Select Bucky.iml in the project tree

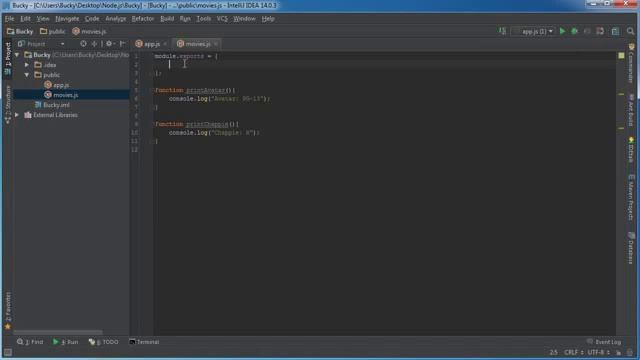click(x=56, y=105)
